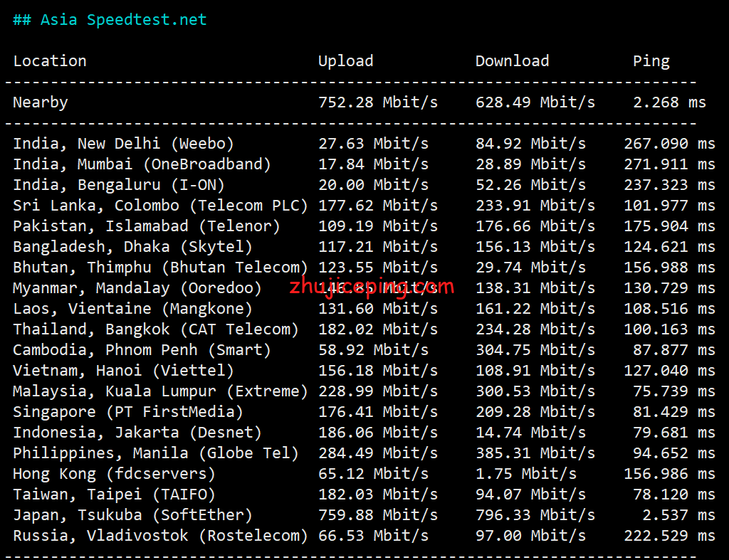Select 'Cambodia, Phnom Penh (Smart)' row label
This screenshot has width=729, height=560.
coord(142,350)
